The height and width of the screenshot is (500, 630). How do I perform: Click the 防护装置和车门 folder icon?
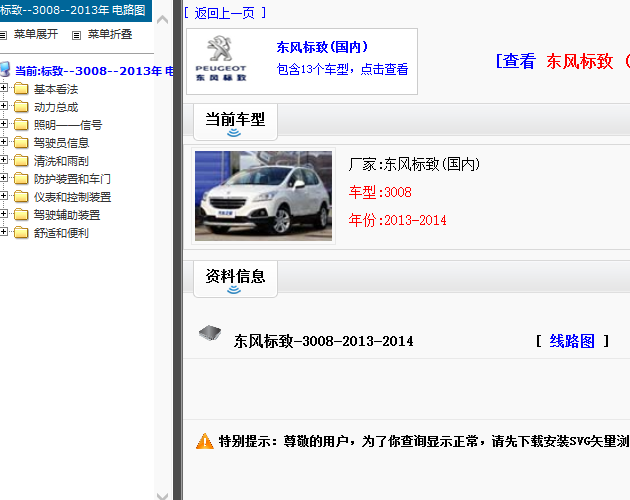pyautogui.click(x=21, y=178)
